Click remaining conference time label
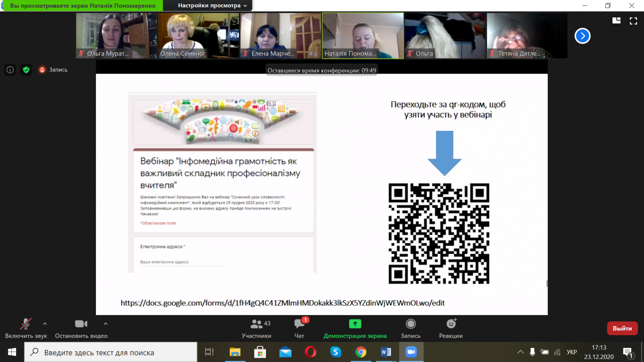This screenshot has width=644, height=362. [x=322, y=70]
